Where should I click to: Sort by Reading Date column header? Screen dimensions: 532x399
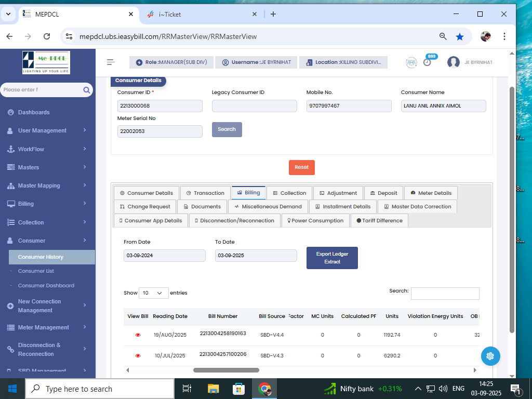(170, 316)
